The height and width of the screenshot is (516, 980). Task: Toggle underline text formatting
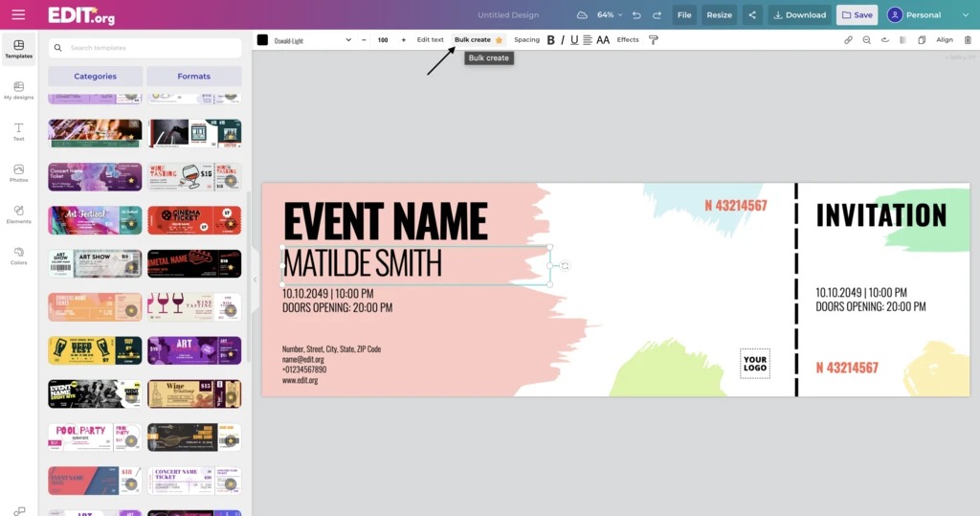(x=574, y=40)
